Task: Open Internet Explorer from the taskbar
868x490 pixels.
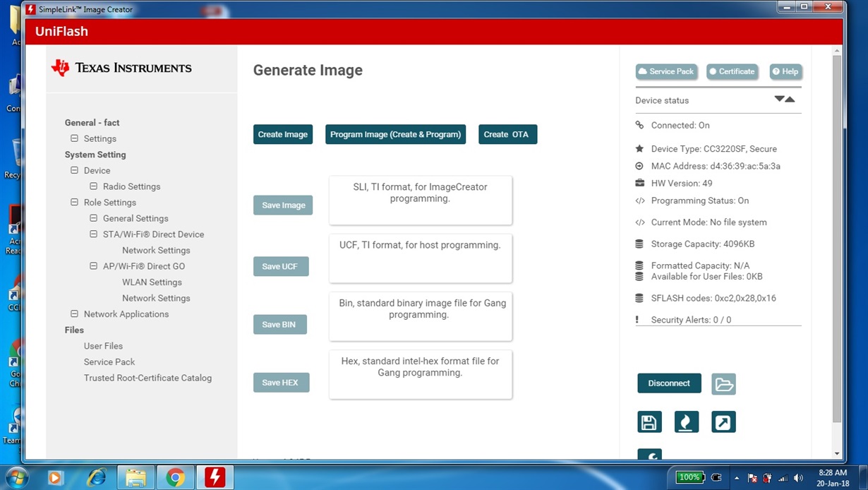Action: click(97, 478)
